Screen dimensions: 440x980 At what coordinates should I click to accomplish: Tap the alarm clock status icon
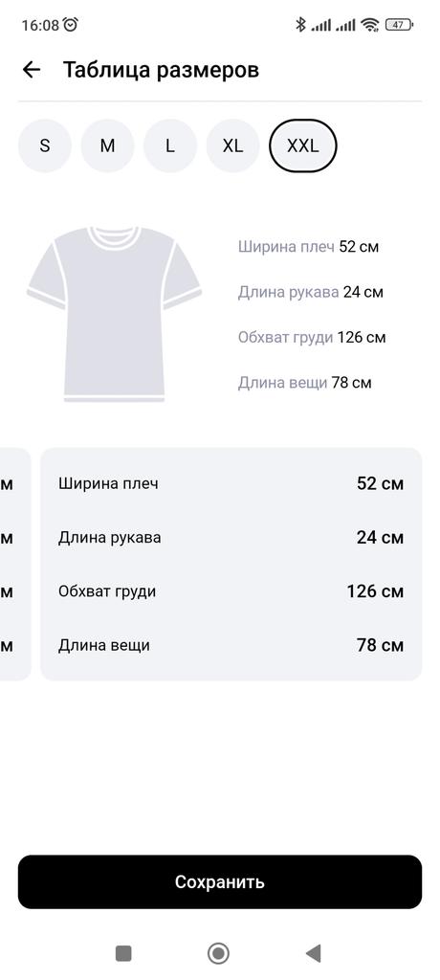tap(71, 24)
